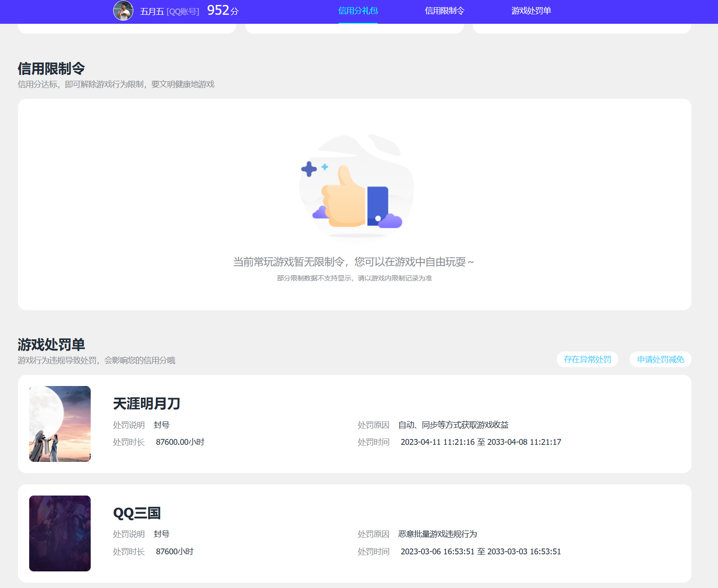Click 封号 under QQ三国
Image resolution: width=718 pixels, height=588 pixels.
(162, 534)
